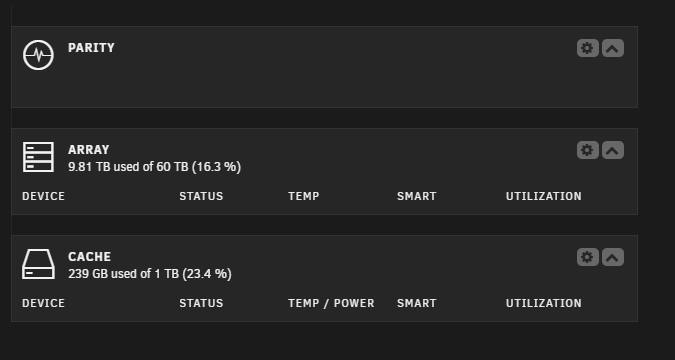The height and width of the screenshot is (360, 675).
Task: Click the Array server rack icon
Action: (x=38, y=157)
